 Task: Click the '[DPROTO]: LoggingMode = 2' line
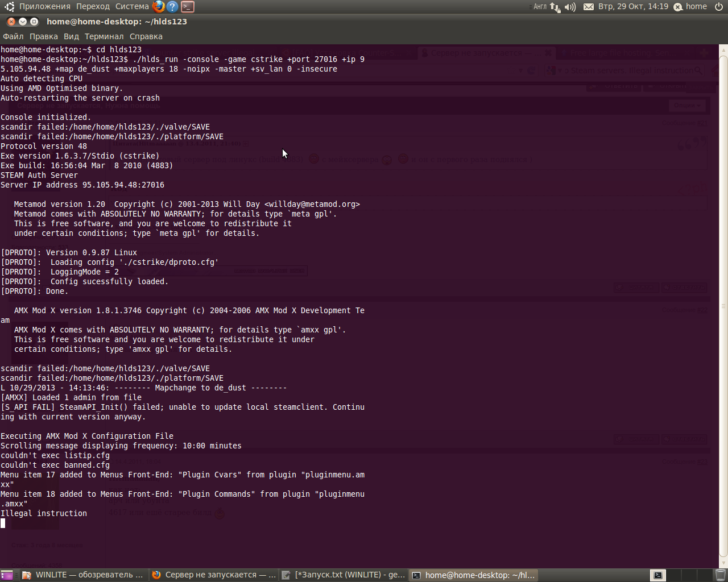(60, 272)
